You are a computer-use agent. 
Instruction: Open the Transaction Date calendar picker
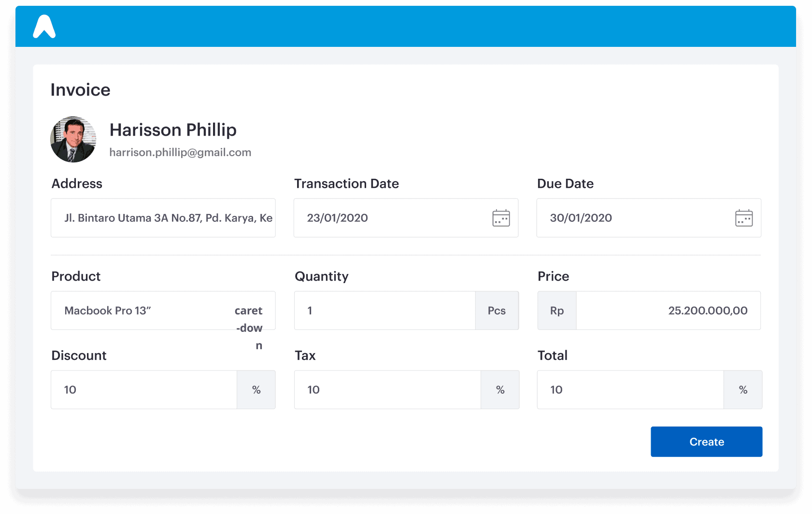click(501, 218)
